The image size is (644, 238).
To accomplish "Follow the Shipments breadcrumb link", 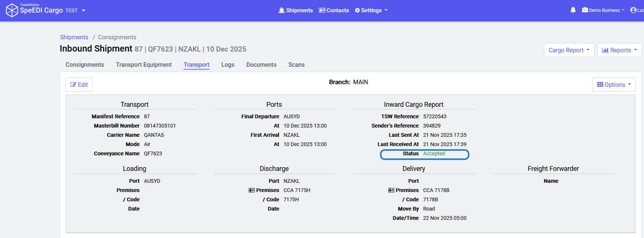I will pos(74,37).
